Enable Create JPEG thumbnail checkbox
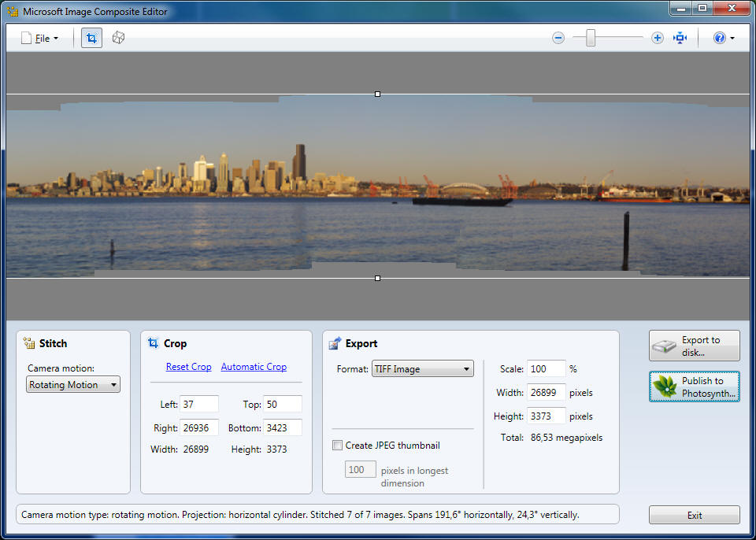756x540 pixels. click(x=338, y=446)
